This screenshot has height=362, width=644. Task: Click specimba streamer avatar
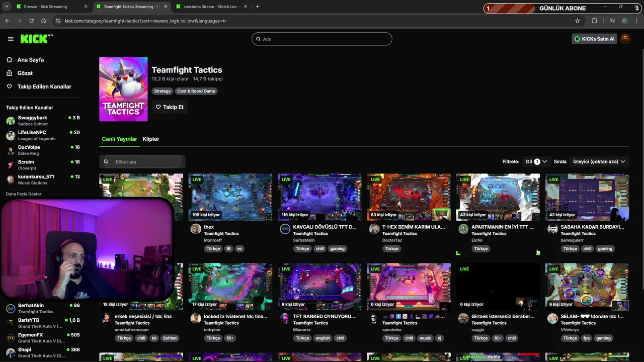coord(374,319)
